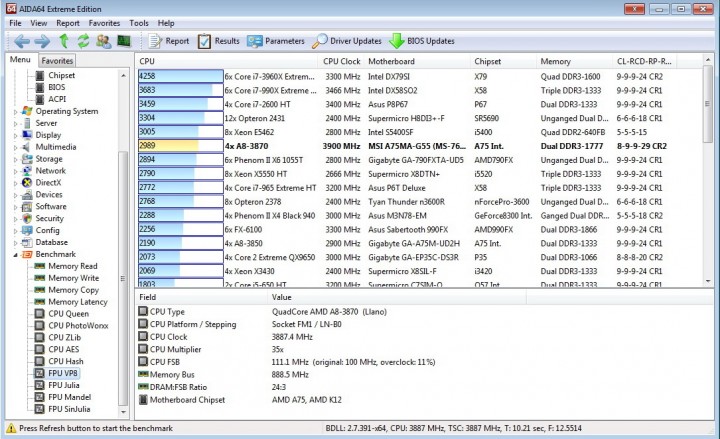Image resolution: width=720 pixels, height=439 pixels.
Task: Select the Memory Copy benchmark
Action: [73, 290]
